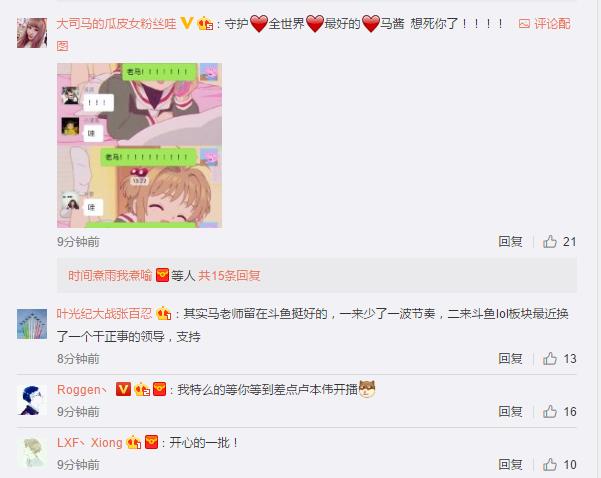Screen dimensions: 601x478
Task: Reply to 叶光纪大战张百忍's comment
Action: (510, 358)
